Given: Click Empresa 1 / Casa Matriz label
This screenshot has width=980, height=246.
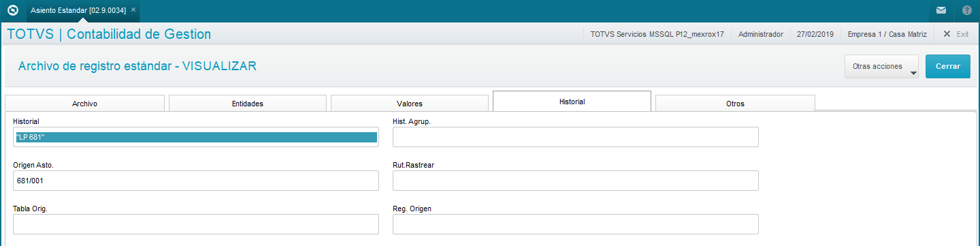Looking at the screenshot, I should 887,33.
